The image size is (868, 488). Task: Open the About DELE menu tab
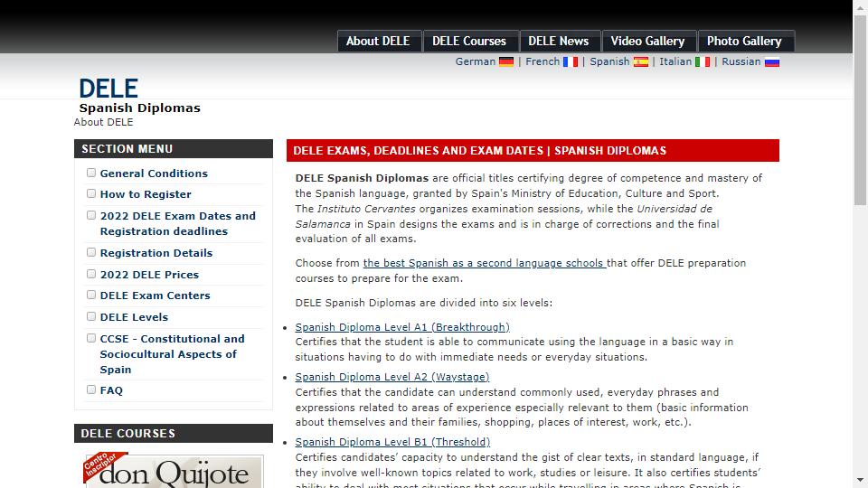pos(379,41)
